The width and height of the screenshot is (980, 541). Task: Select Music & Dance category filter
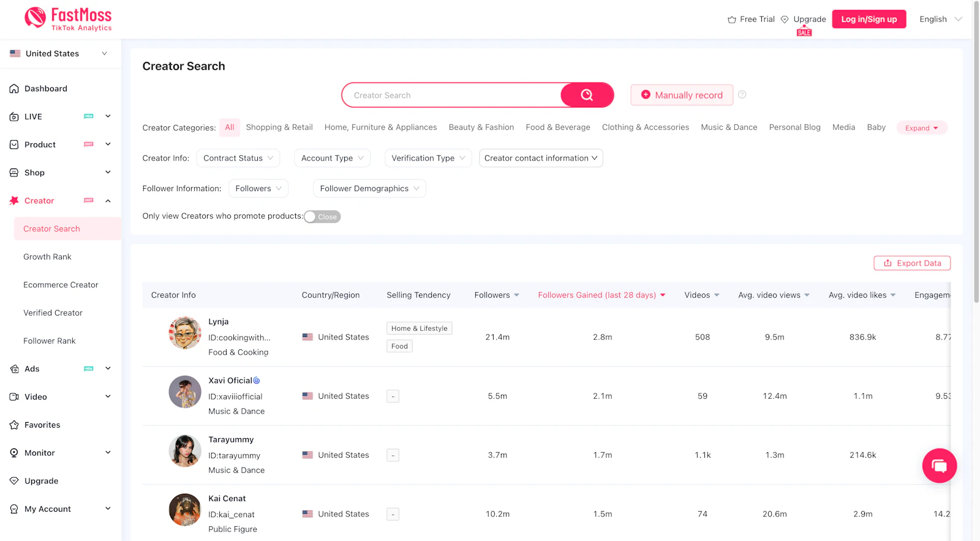pyautogui.click(x=729, y=127)
